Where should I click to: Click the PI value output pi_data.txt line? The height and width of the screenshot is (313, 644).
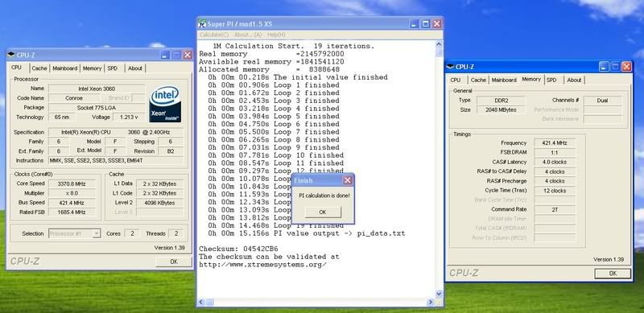click(x=307, y=233)
